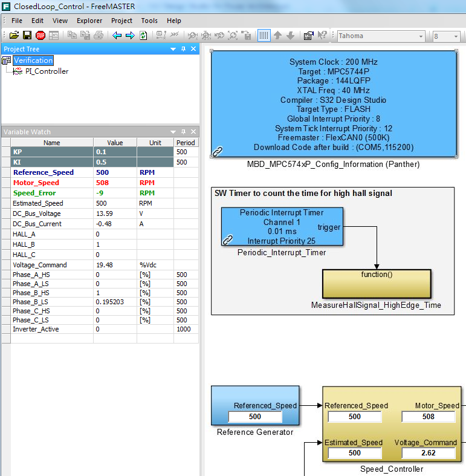The image size is (466, 476).
Task: Click the link icon on Periodic Interrupt Timer block
Action: pyautogui.click(x=227, y=240)
